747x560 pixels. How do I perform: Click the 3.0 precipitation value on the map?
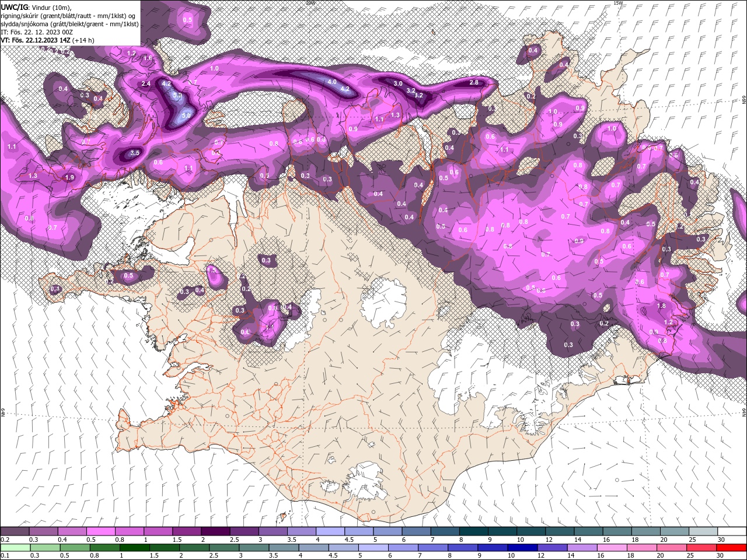pyautogui.click(x=398, y=84)
